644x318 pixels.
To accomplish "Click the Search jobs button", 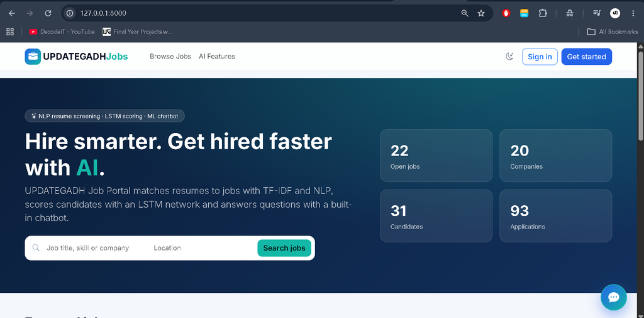I will coord(284,248).
